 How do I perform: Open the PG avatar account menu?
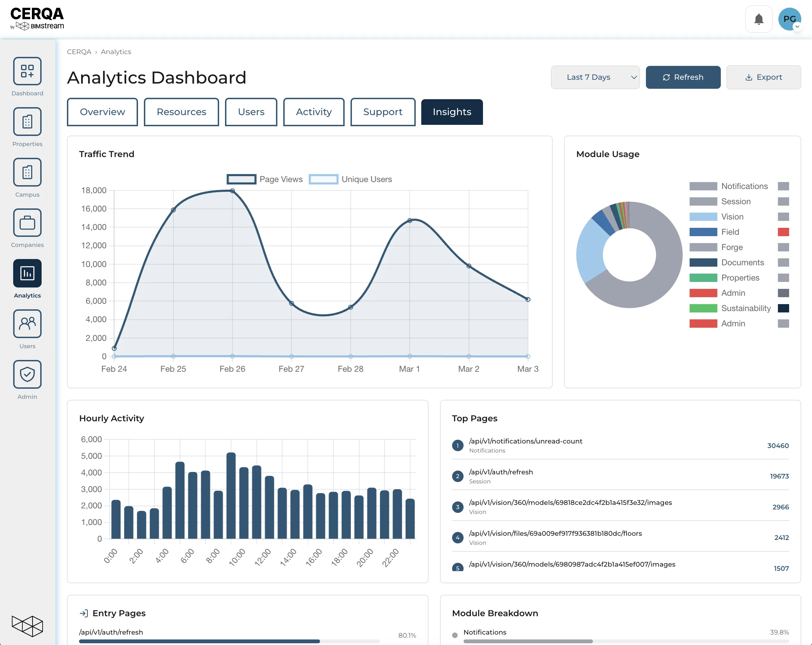789,19
